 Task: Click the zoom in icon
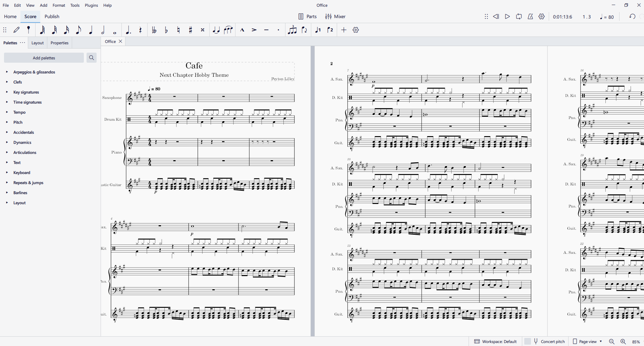pyautogui.click(x=623, y=341)
